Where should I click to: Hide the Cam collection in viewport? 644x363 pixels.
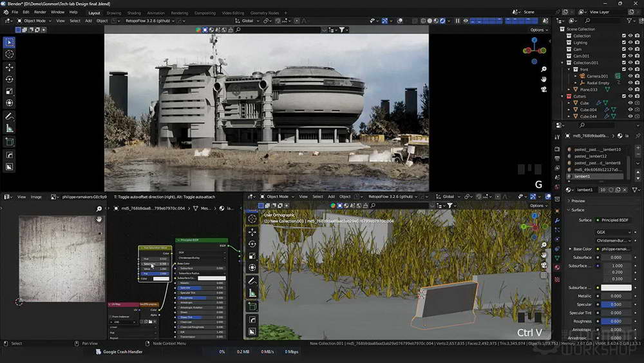[x=630, y=50]
